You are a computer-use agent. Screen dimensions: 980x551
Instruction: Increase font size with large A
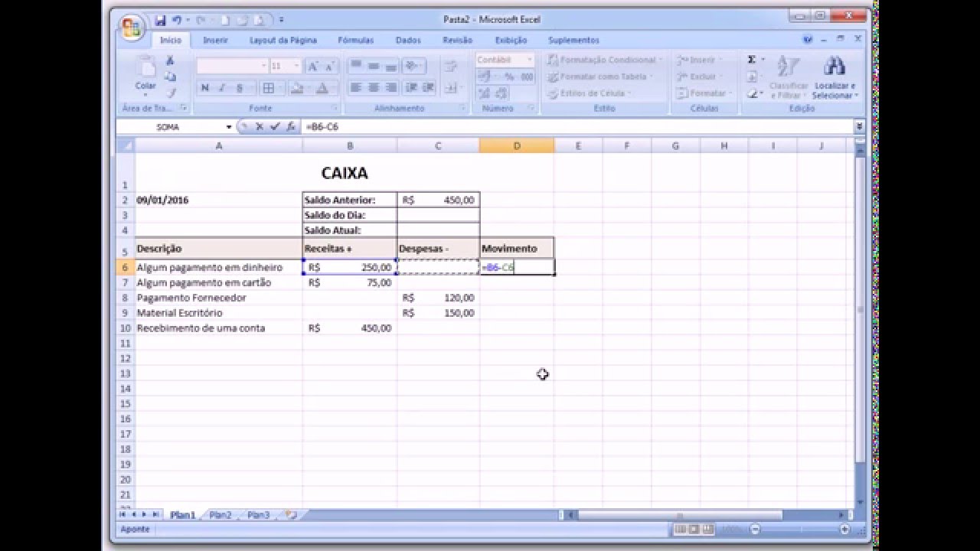click(x=312, y=67)
